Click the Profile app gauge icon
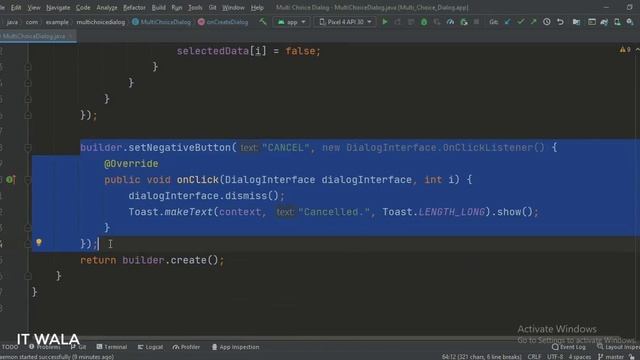The height and width of the screenshot is (360, 640). (x=450, y=22)
